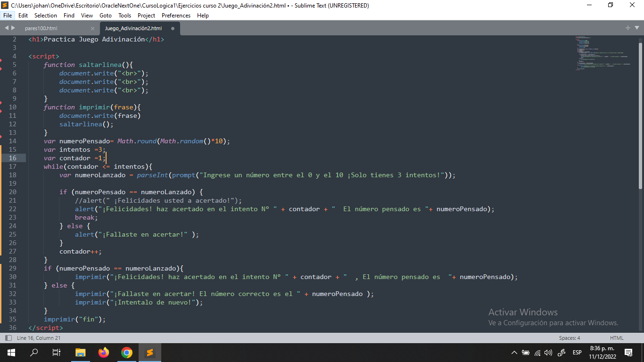
Task: Add new tab with plus icon
Action: [x=627, y=28]
